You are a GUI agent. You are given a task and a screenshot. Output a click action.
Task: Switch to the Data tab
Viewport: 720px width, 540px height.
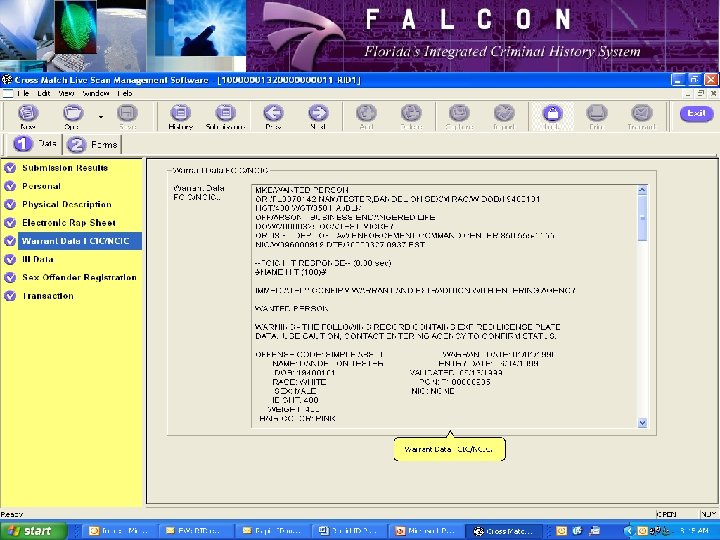click(x=35, y=144)
